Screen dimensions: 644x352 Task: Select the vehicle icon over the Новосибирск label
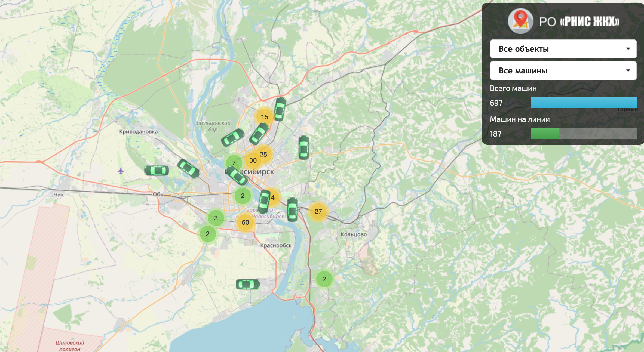pyautogui.click(x=237, y=176)
